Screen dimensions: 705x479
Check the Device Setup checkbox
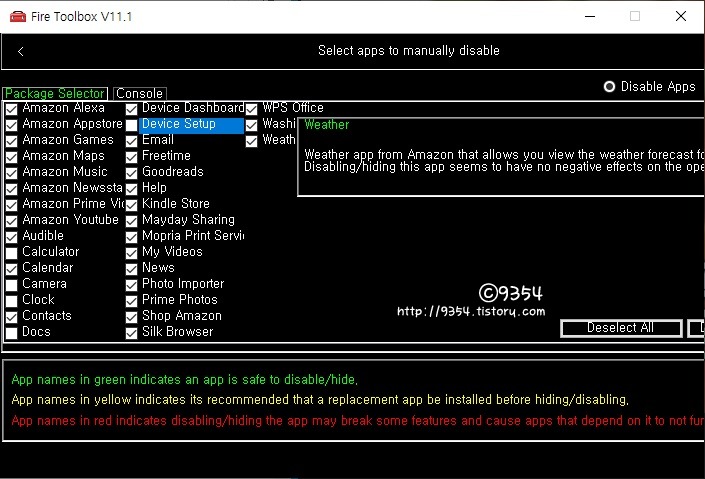point(131,125)
